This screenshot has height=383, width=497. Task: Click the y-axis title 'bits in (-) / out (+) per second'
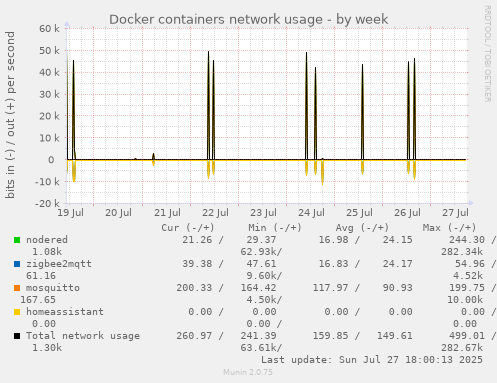click(10, 115)
